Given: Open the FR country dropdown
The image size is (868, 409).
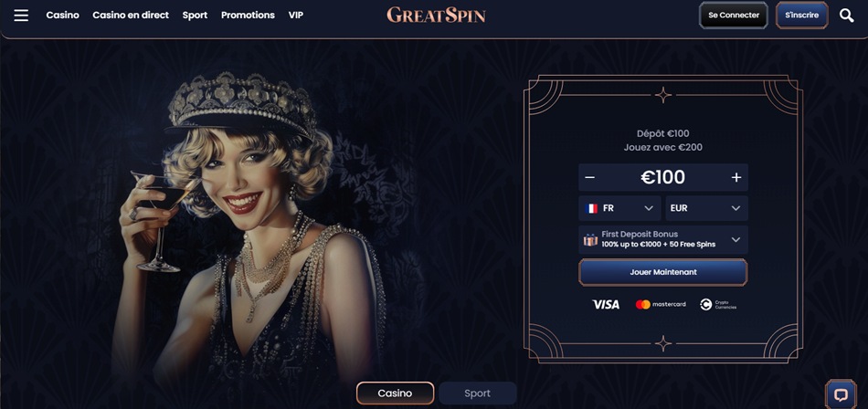Looking at the screenshot, I should (x=619, y=208).
